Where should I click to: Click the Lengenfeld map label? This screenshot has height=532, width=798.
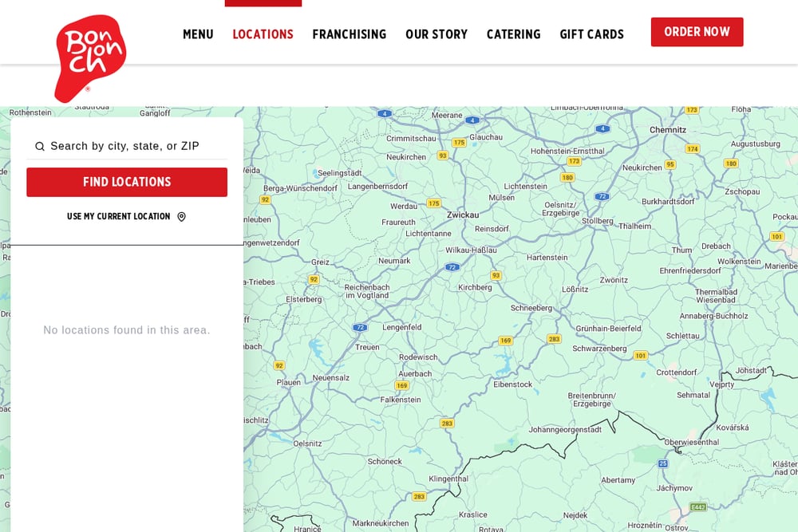[401, 328]
